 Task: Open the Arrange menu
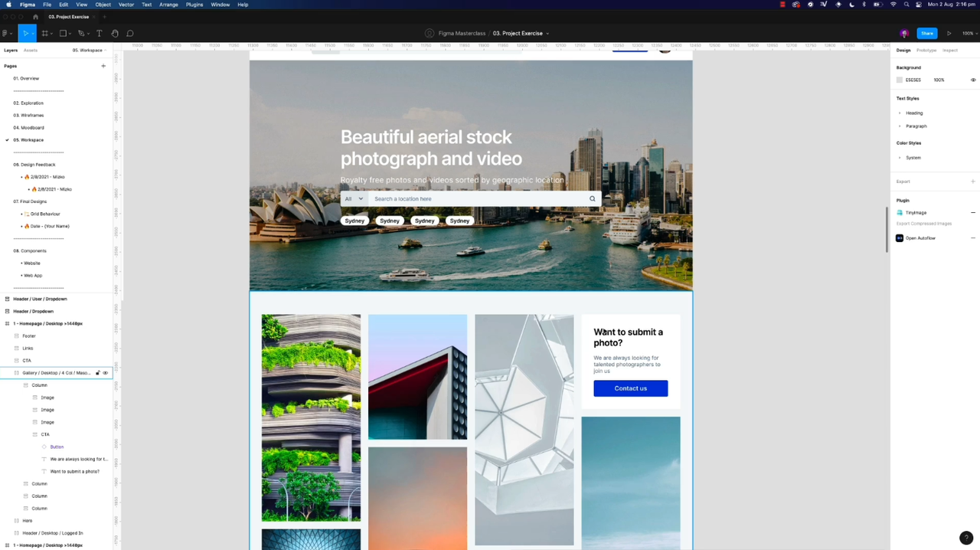168,5
